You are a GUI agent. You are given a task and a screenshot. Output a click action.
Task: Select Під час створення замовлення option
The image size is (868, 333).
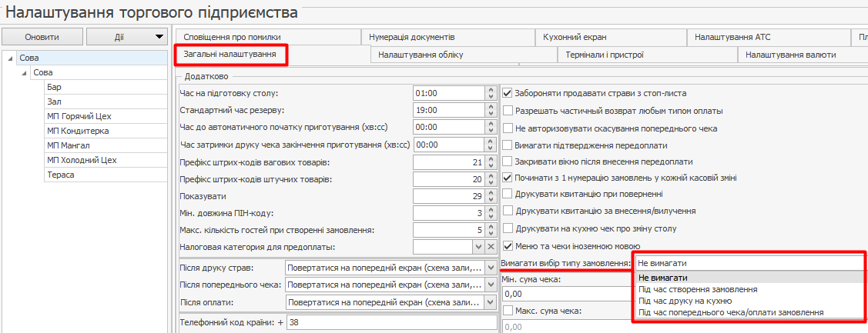(697, 289)
